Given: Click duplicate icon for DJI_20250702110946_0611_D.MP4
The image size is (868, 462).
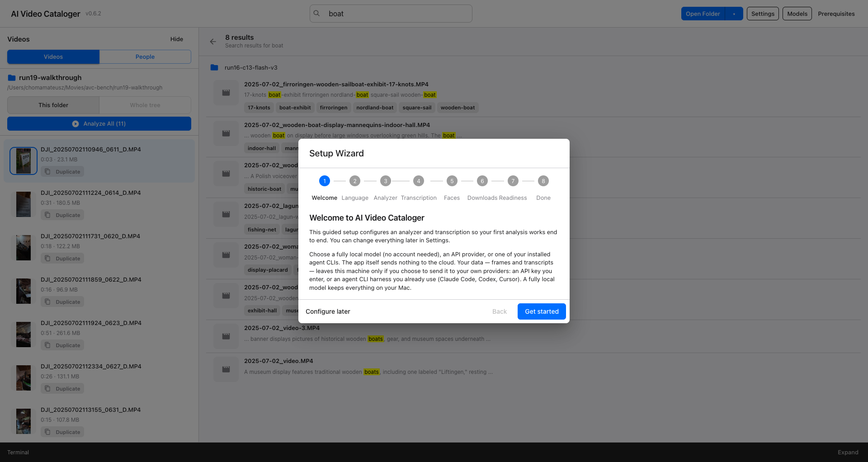Looking at the screenshot, I should 47,172.
